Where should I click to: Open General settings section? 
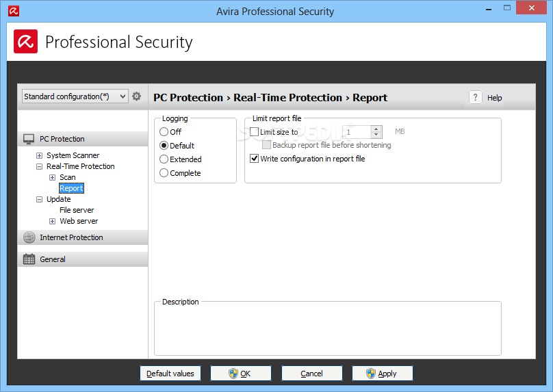point(83,259)
